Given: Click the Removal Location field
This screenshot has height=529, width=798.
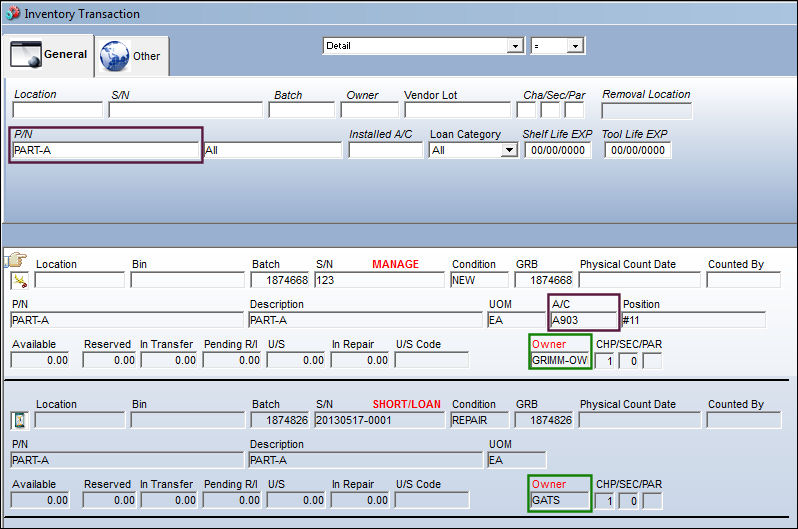Looking at the screenshot, I should click(x=646, y=110).
